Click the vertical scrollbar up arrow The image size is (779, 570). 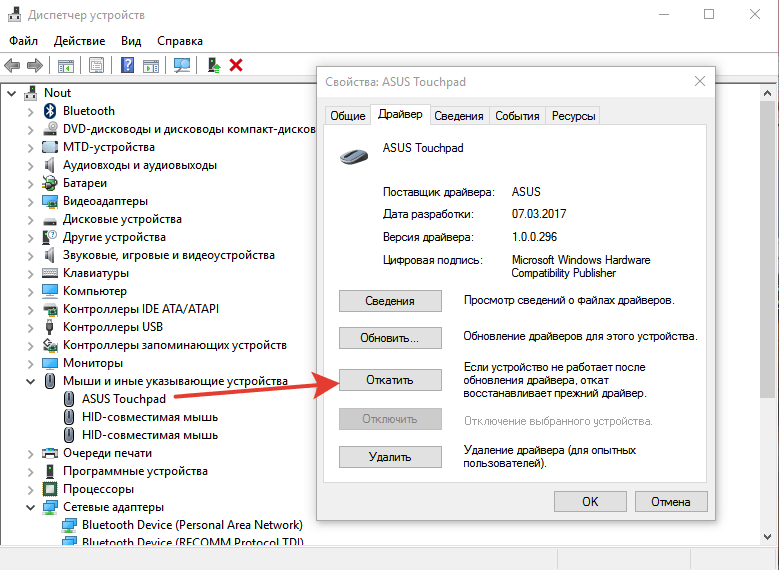point(768,93)
